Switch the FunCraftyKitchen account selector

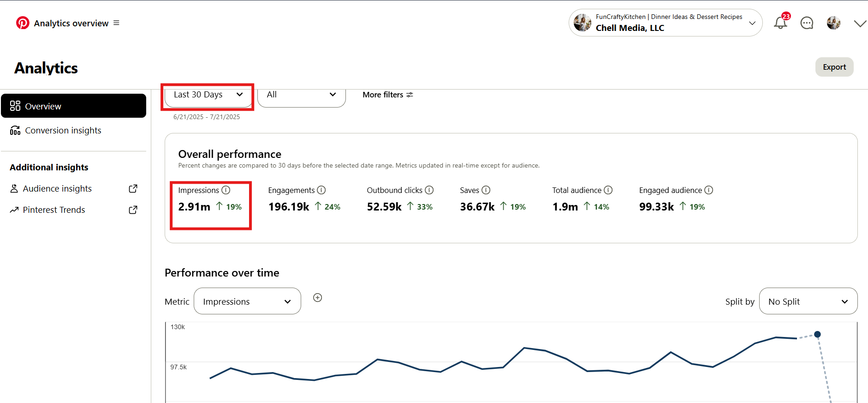665,23
